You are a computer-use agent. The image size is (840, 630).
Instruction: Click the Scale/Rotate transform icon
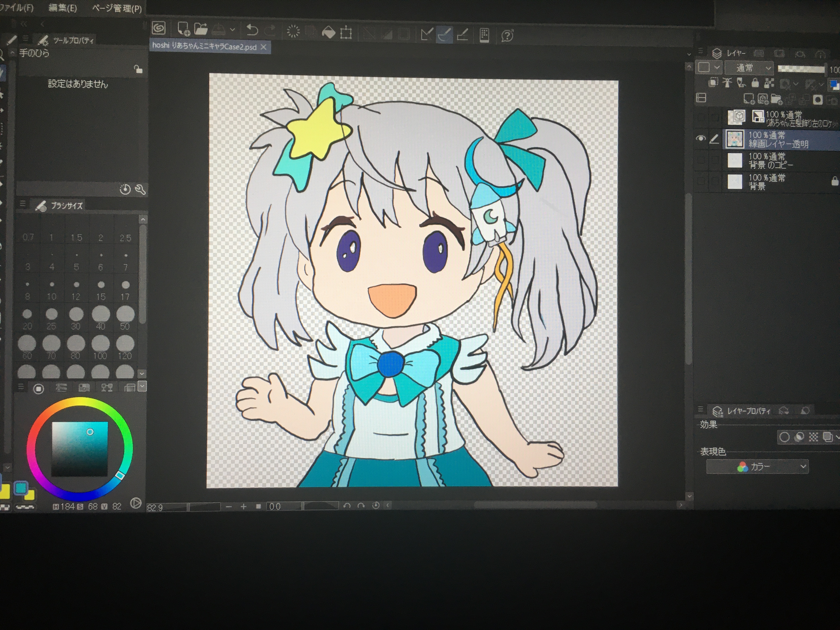click(346, 33)
